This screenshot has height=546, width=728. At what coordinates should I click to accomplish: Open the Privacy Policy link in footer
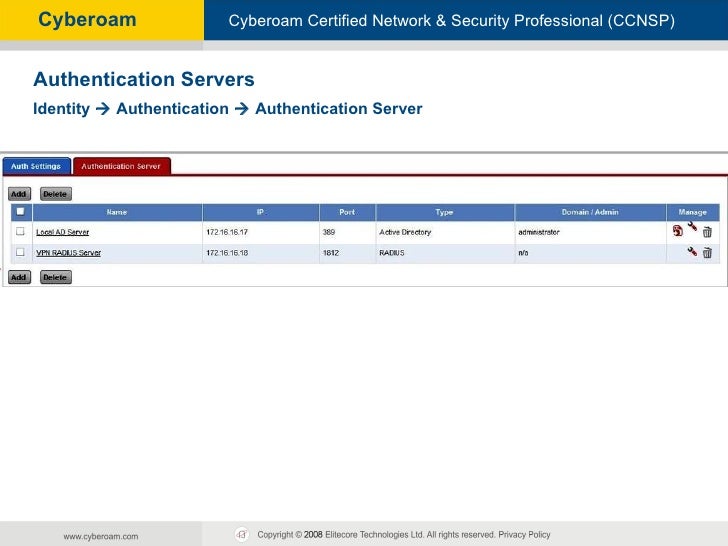524,534
